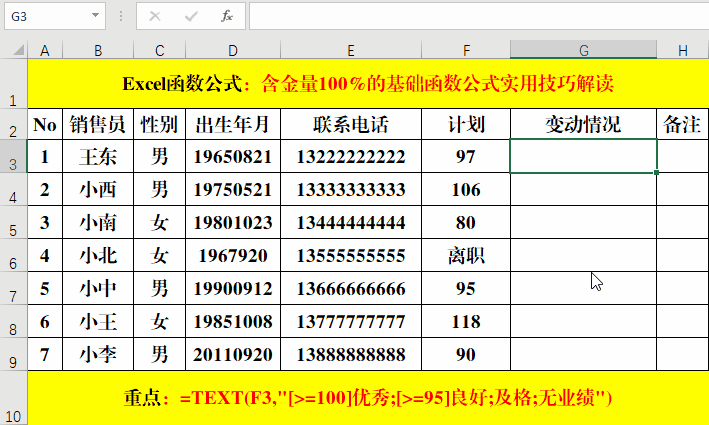Click the salesperson name 王东 cell

click(x=97, y=156)
